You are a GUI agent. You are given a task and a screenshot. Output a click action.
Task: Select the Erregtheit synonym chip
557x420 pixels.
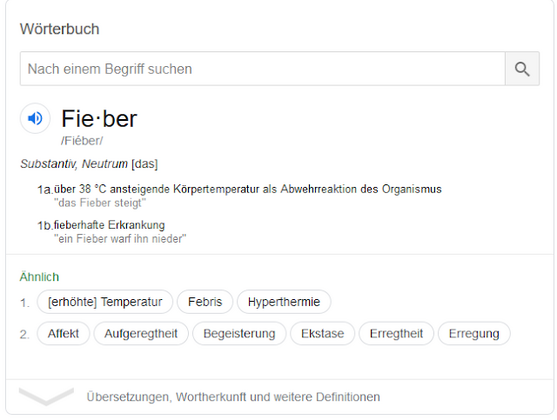pyautogui.click(x=396, y=334)
